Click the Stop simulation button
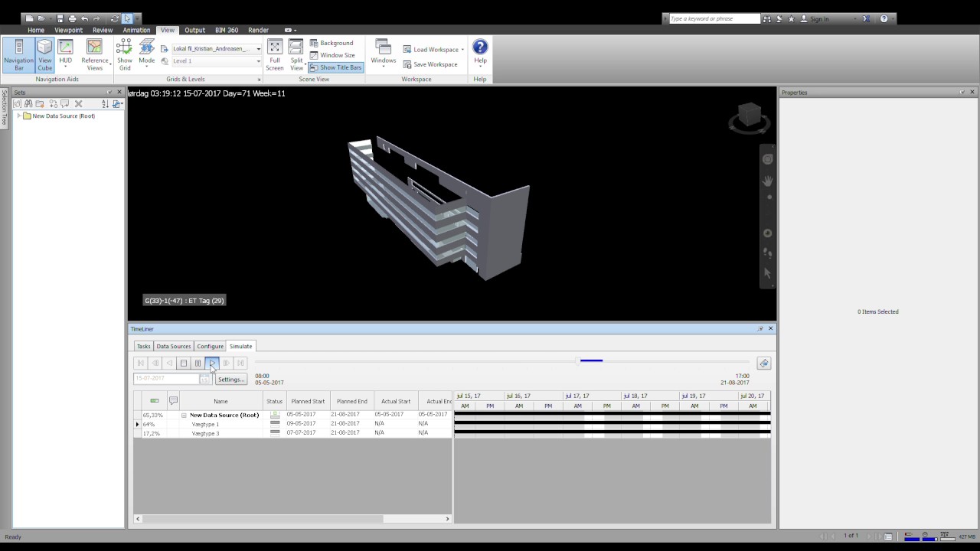The height and width of the screenshot is (551, 980). pos(184,363)
